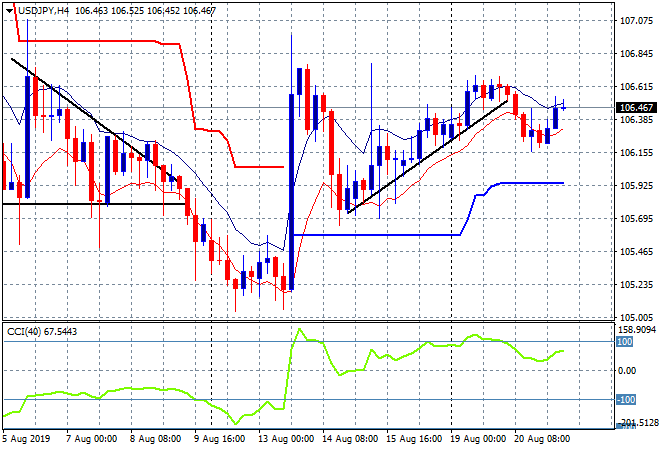660x450 pixels.
Task: Click the tall blue candle at 13 Aug 00:00
Action: coord(291,192)
